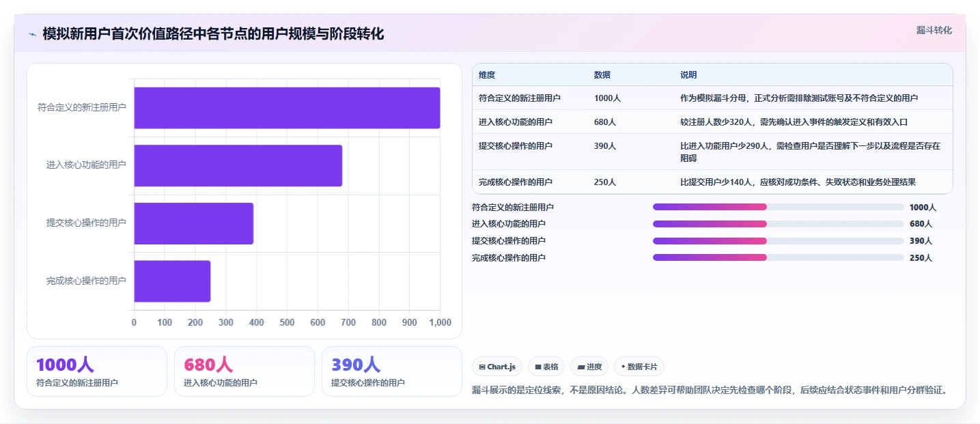The width and height of the screenshot is (980, 424).
Task: Click the chart x-axis tick 800
Action: pos(379,322)
